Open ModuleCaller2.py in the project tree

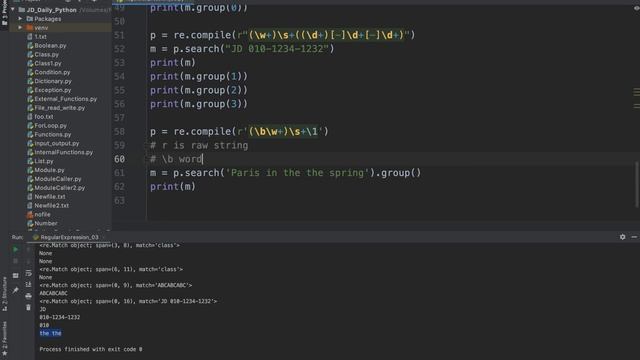[x=60, y=188]
